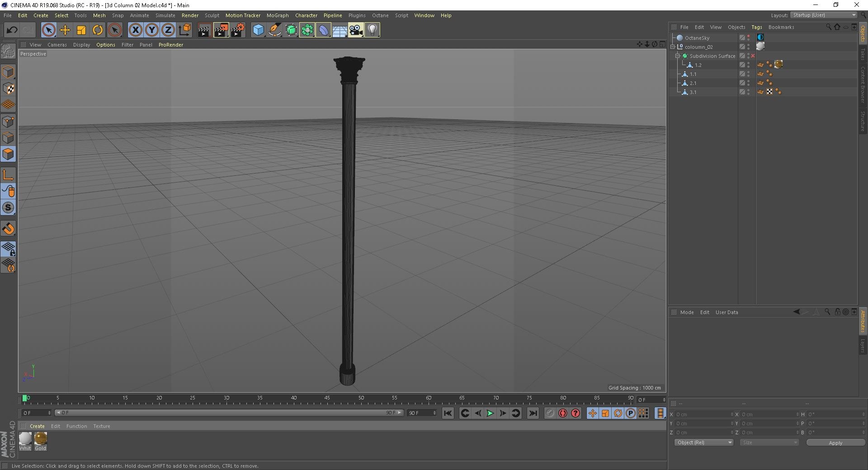
Task: Open the viewport Cameras menu
Action: 57,45
